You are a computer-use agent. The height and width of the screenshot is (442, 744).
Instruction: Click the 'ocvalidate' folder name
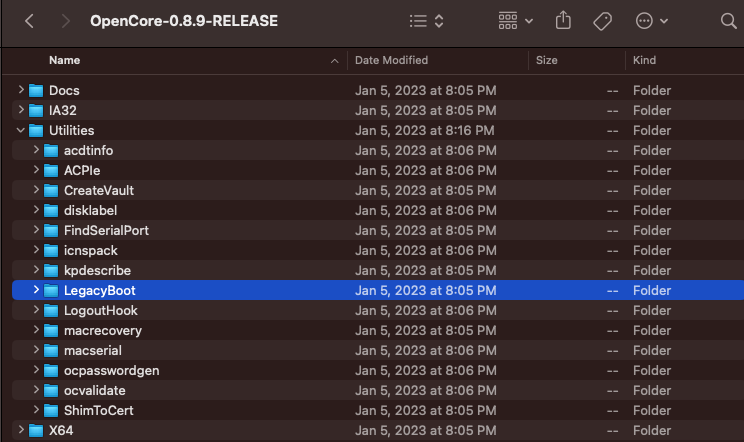[95, 390]
